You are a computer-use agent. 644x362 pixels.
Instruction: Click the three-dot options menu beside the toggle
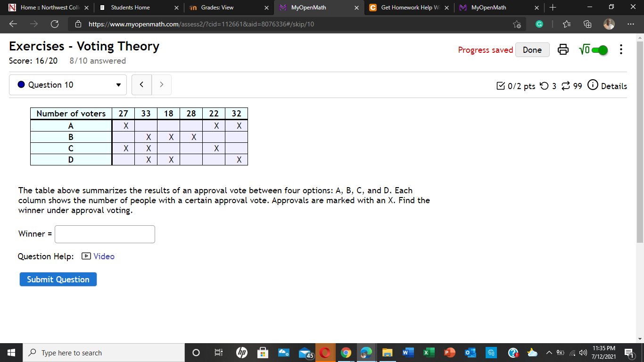(621, 49)
